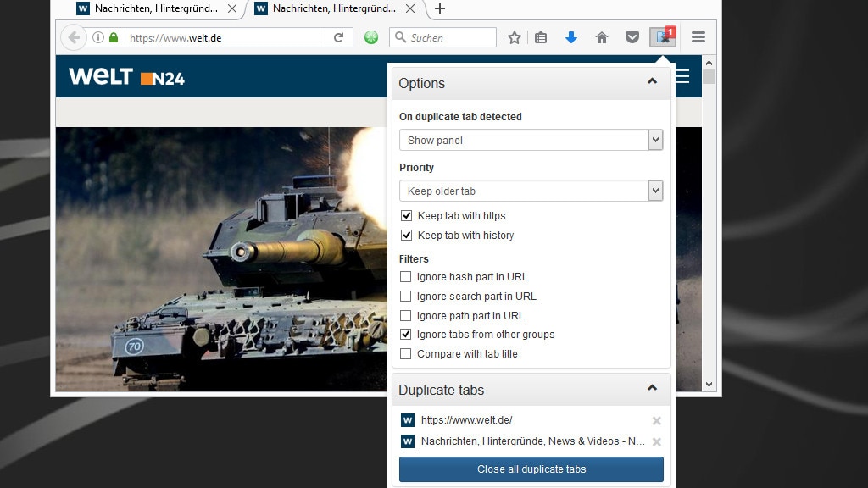Close the second Nachrichten tab
The image size is (868, 488).
click(410, 9)
